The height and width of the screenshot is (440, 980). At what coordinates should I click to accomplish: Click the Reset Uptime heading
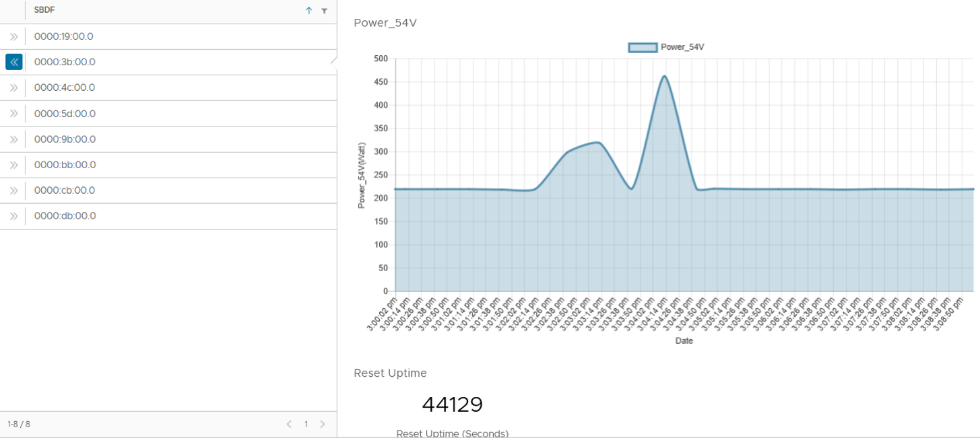390,373
